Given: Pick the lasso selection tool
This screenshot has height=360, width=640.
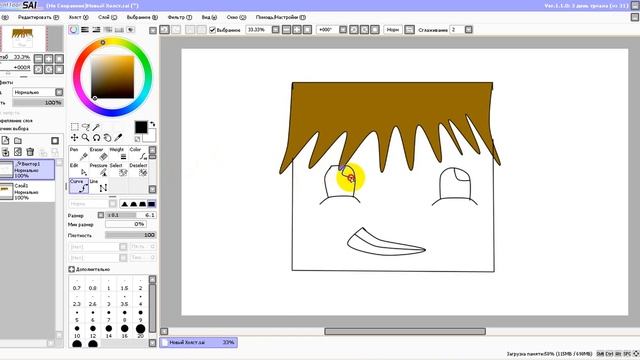Looking at the screenshot, I should pyautogui.click(x=85, y=127).
